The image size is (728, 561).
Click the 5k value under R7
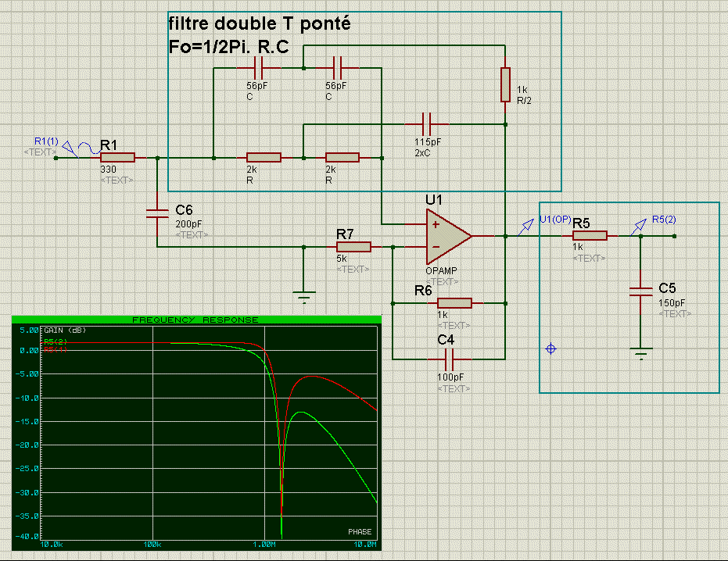point(342,259)
